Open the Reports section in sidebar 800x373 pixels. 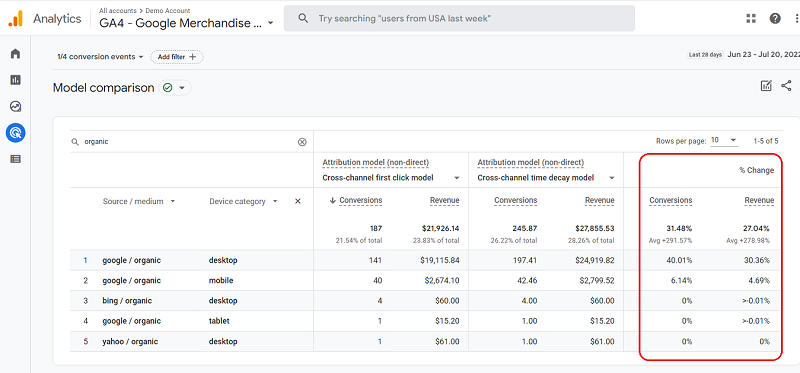pos(15,80)
